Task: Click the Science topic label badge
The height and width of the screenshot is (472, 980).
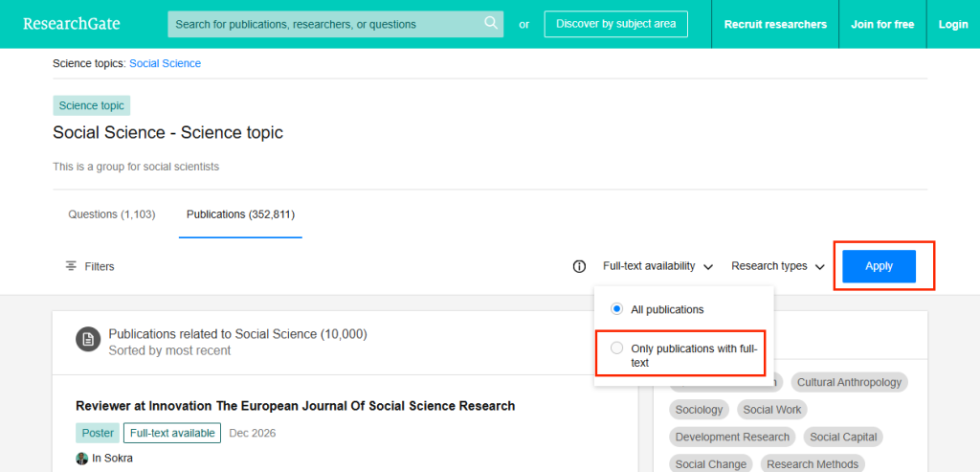Action: coord(91,105)
